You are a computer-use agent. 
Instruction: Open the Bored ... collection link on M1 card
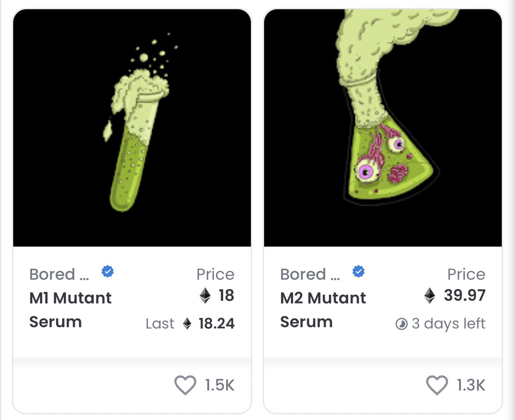(59, 274)
